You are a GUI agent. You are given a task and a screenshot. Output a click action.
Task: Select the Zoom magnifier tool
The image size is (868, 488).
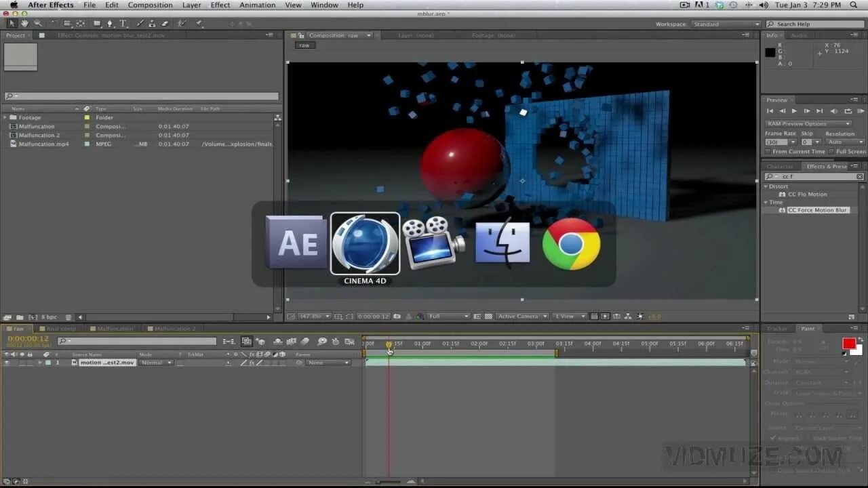click(x=37, y=24)
